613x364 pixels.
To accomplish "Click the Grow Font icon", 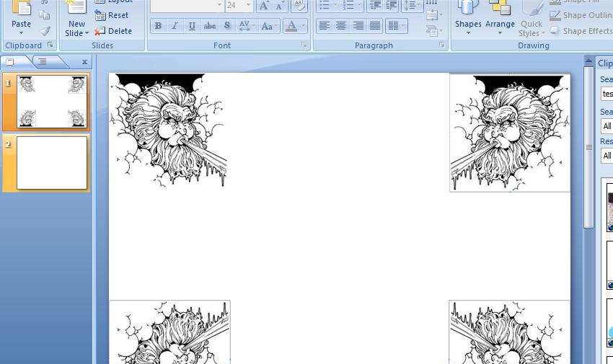I will [264, 6].
